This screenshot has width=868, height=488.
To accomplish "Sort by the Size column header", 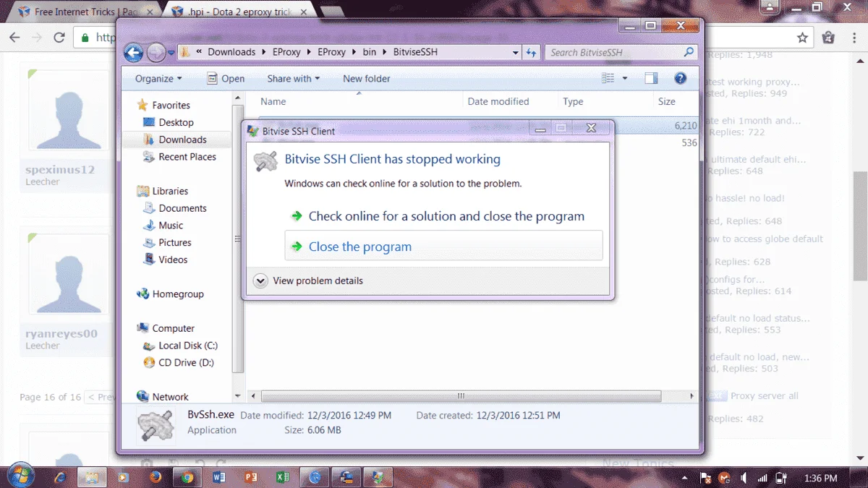I will 667,101.
